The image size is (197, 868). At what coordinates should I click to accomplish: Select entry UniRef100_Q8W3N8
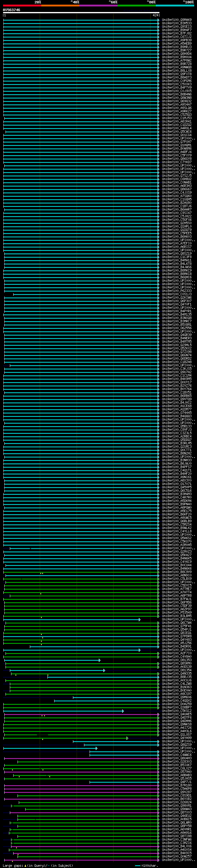coord(176,98)
